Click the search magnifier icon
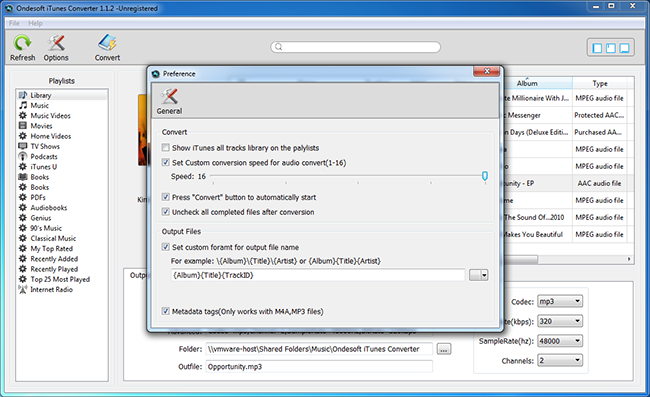Image resolution: width=650 pixels, height=397 pixels. coord(279,47)
